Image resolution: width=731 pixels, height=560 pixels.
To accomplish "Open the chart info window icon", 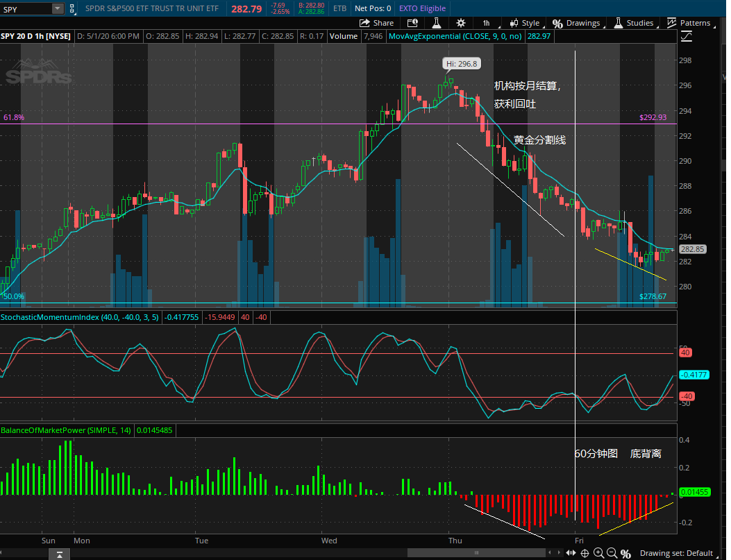I will (412, 23).
